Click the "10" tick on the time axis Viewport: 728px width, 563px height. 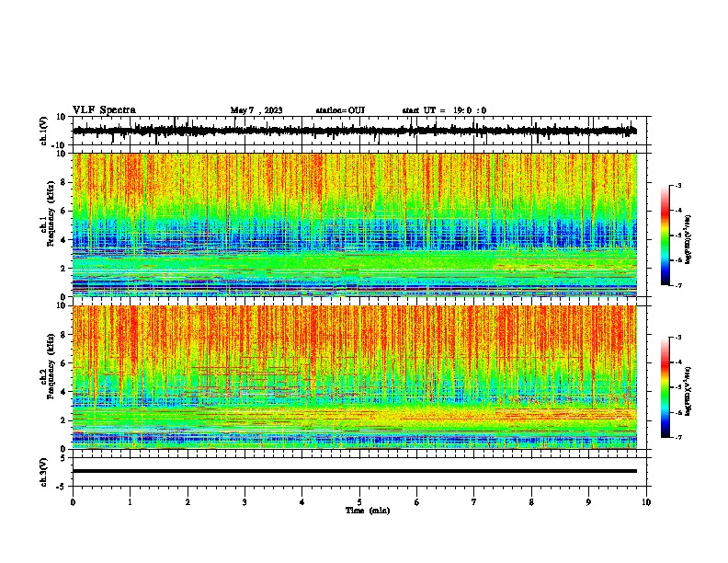646,502
